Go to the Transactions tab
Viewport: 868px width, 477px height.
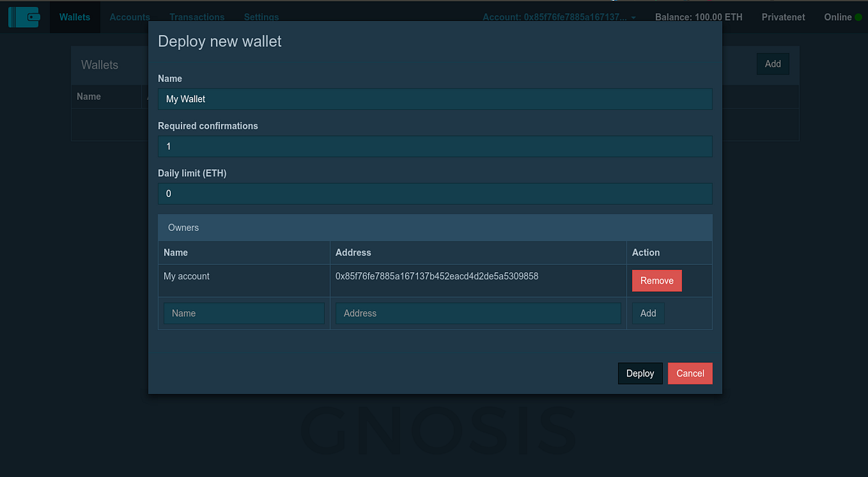197,17
